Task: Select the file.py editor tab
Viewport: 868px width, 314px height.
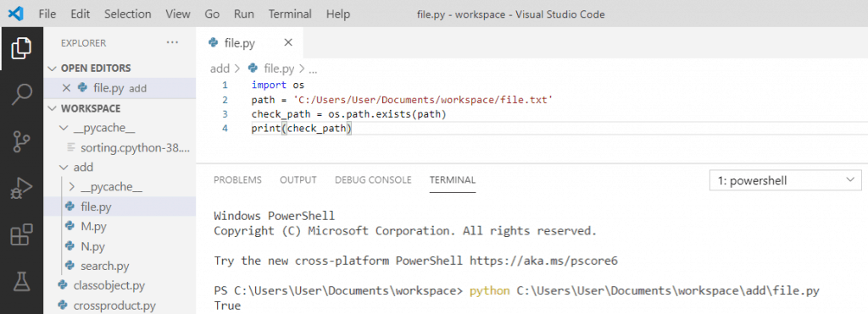Action: (x=250, y=43)
